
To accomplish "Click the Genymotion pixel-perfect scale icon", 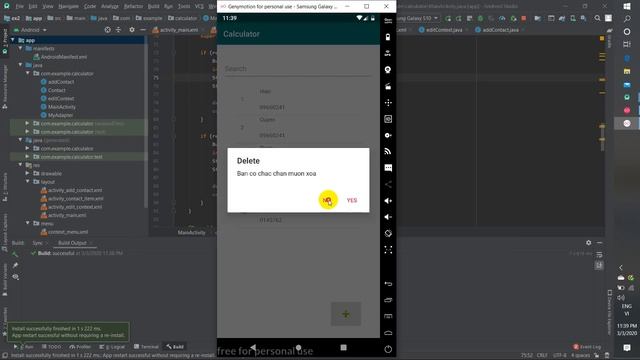I will (x=388, y=250).
